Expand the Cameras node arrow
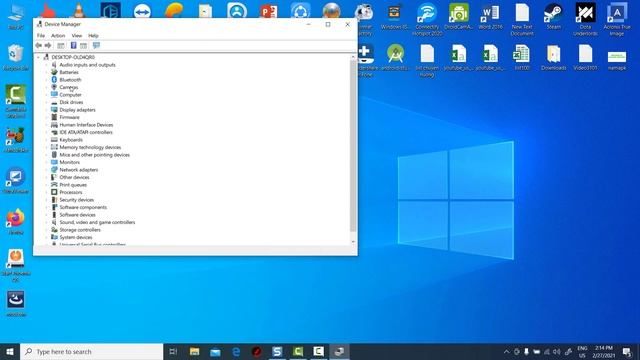640x360 pixels. point(47,87)
